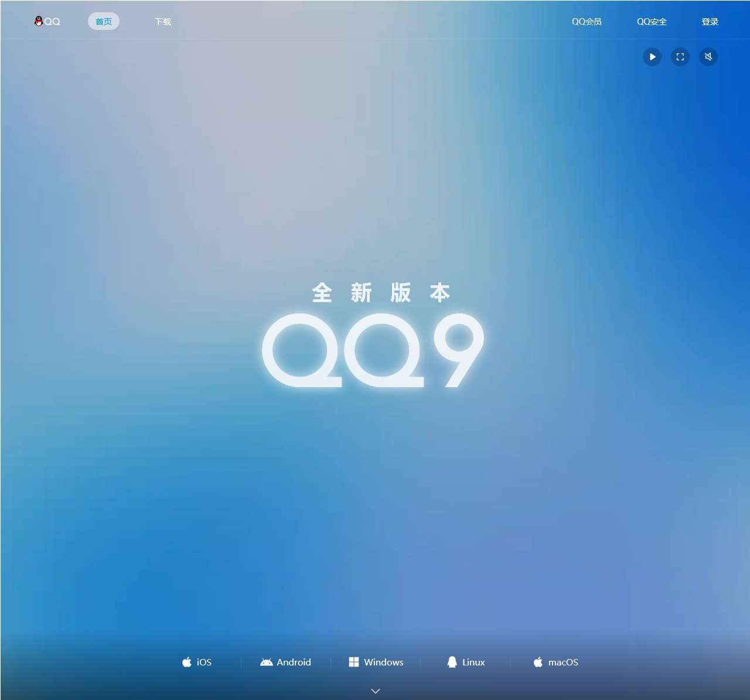750x700 pixels.
Task: Open the video in fullscreen
Action: 680,57
